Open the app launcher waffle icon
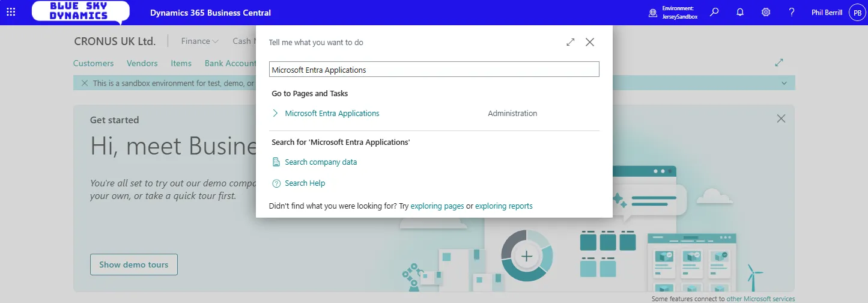The height and width of the screenshot is (303, 868). pos(11,12)
